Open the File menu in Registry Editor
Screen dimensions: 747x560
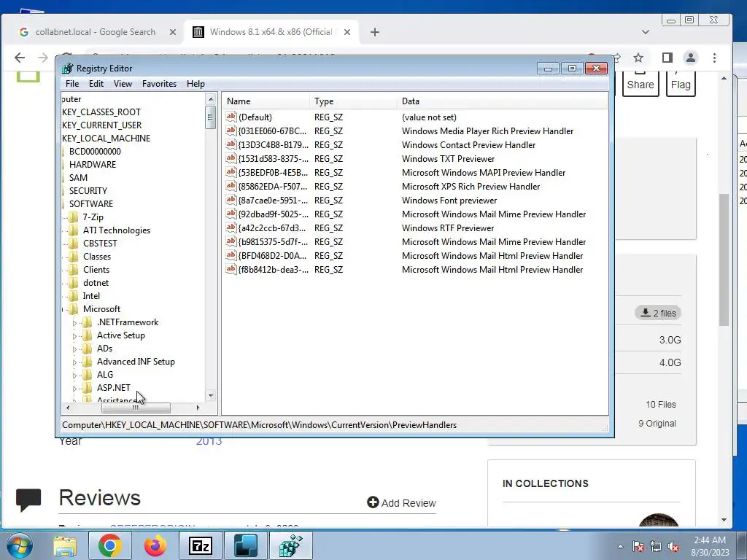[72, 84]
